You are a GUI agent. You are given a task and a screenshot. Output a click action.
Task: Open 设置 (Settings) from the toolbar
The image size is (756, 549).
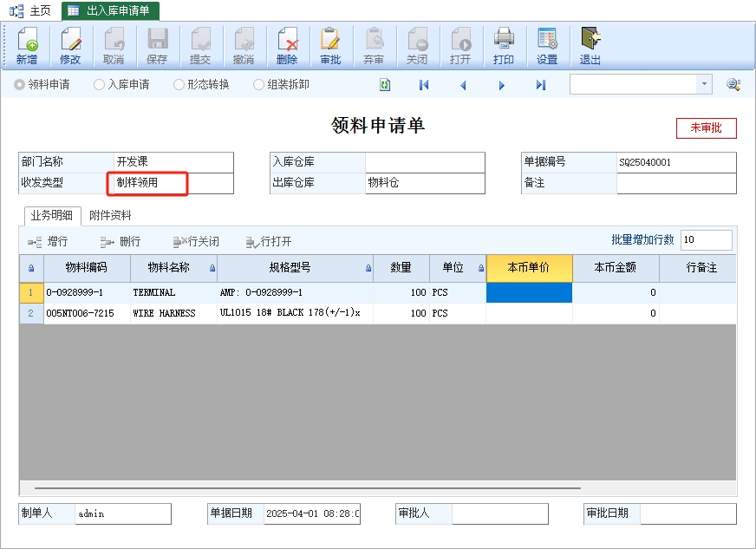(x=547, y=46)
